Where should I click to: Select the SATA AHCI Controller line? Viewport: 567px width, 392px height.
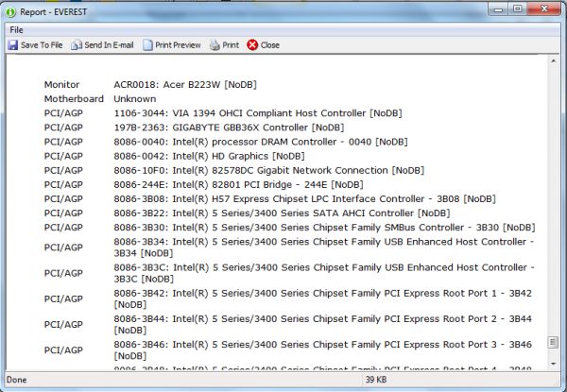click(282, 213)
